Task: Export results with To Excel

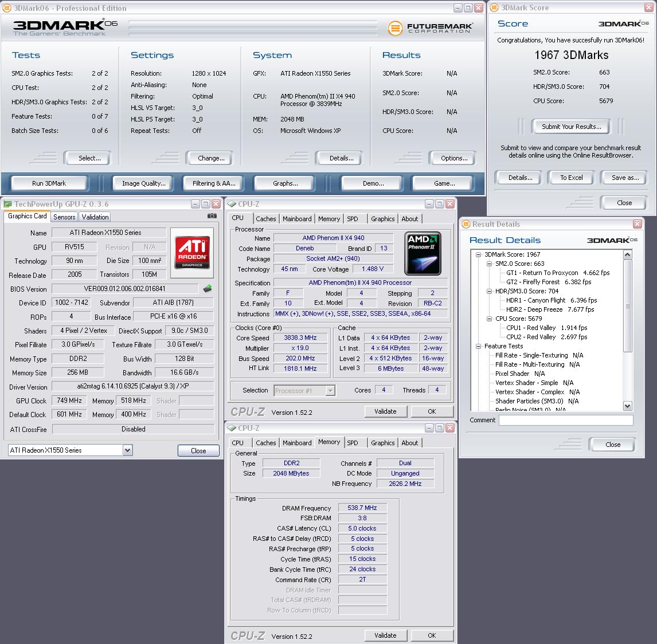Action: click(x=571, y=178)
